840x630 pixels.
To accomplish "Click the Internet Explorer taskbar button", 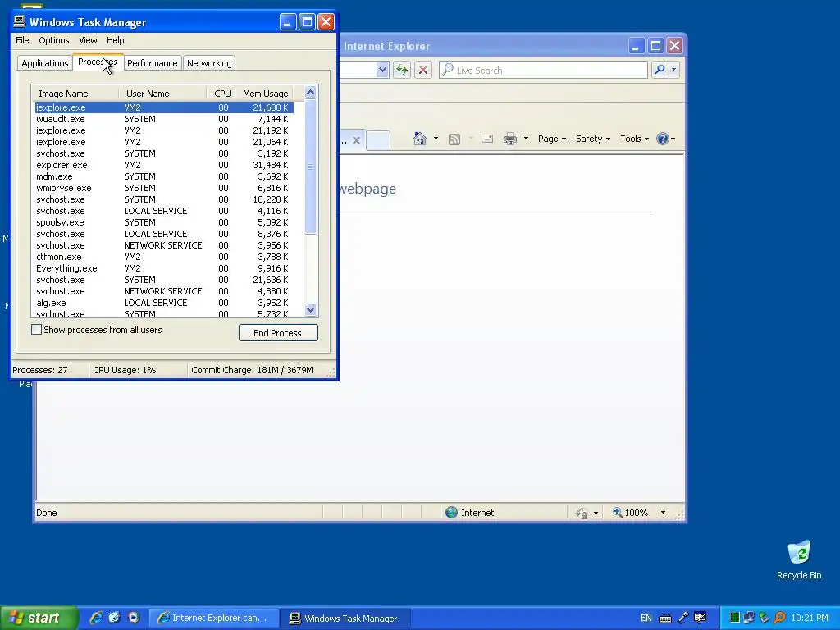I will tap(213, 618).
